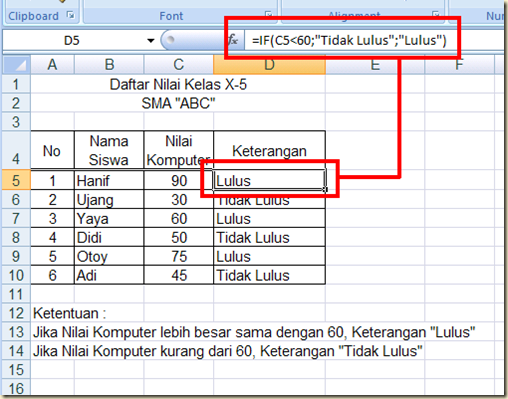Select row 2 header
508x399 pixels.
(x=16, y=103)
